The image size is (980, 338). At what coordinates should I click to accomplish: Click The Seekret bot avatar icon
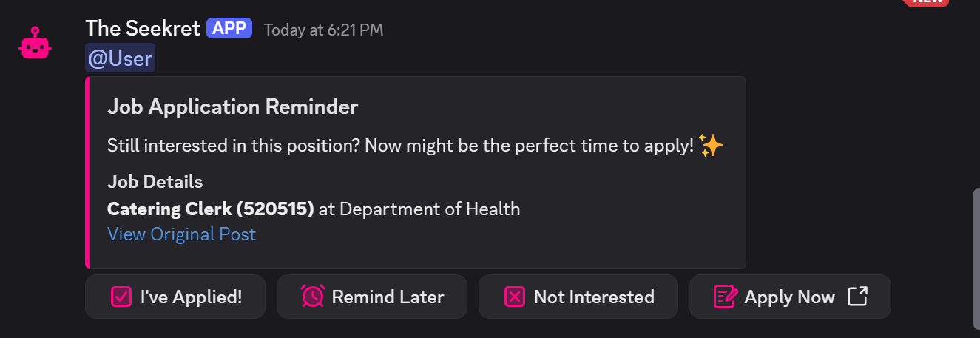[x=35, y=44]
